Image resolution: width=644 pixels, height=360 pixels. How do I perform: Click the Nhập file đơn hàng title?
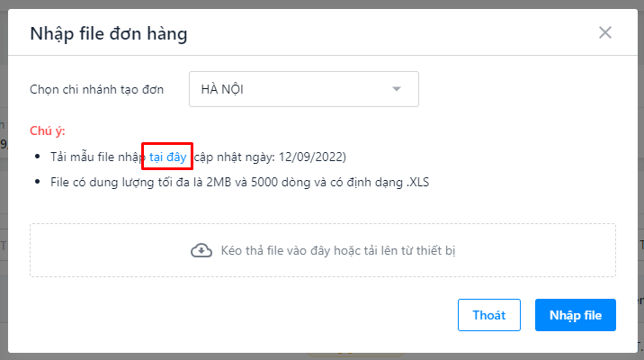109,33
